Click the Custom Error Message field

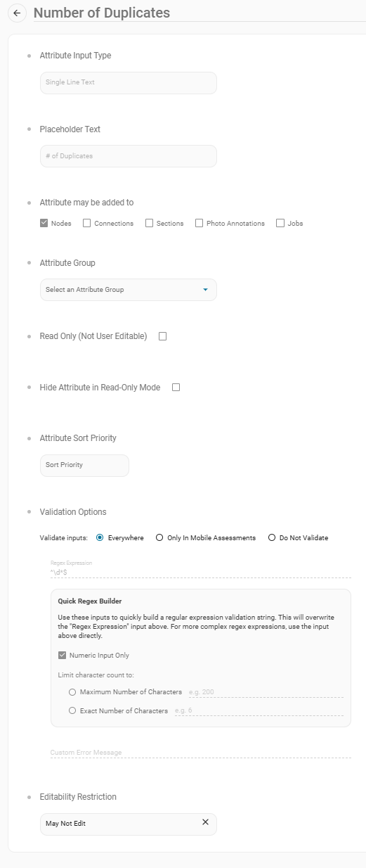tap(201, 752)
